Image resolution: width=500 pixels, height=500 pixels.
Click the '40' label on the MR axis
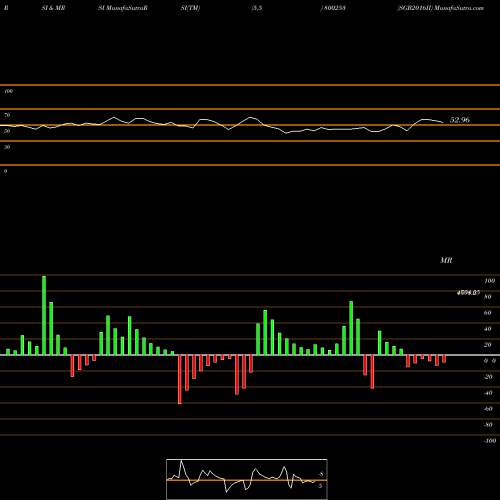coord(488,329)
